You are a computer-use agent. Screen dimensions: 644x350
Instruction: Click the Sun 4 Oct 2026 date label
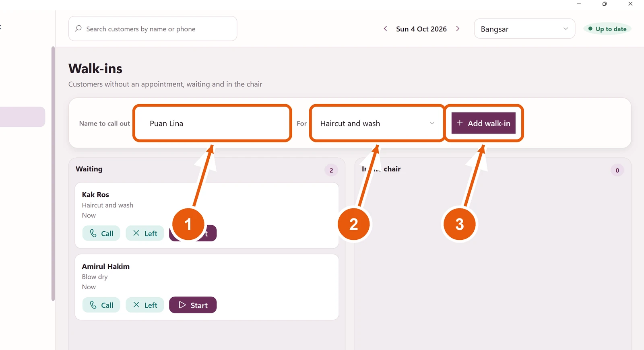pos(421,29)
